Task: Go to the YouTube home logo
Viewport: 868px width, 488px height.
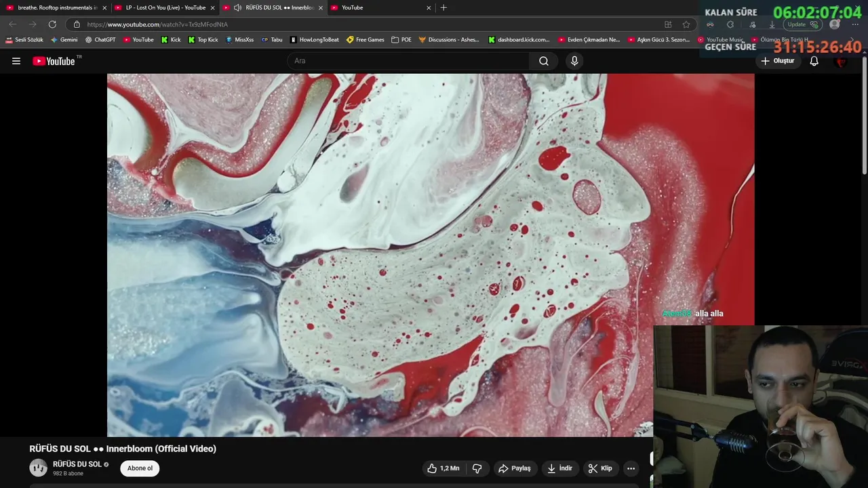Action: (x=54, y=61)
